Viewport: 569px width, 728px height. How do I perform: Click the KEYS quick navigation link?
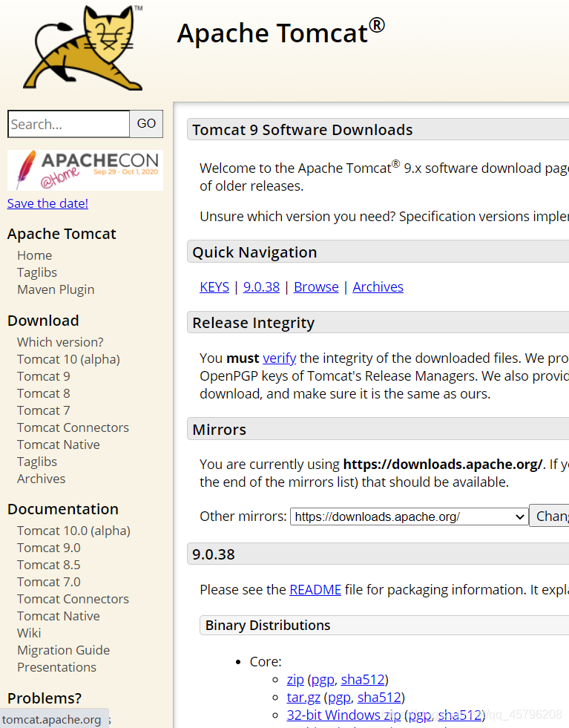point(214,287)
